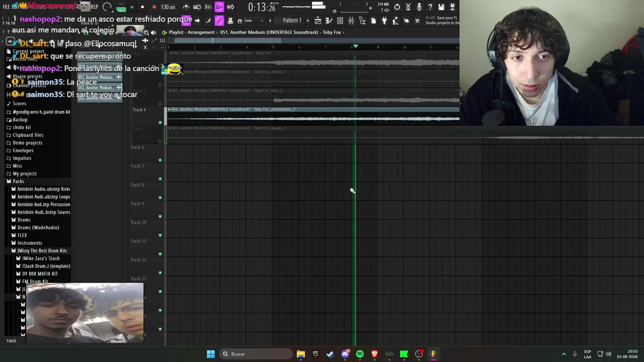Mute Track 12 using its green dot
Viewport: 644px width, 362px height.
click(x=160, y=273)
